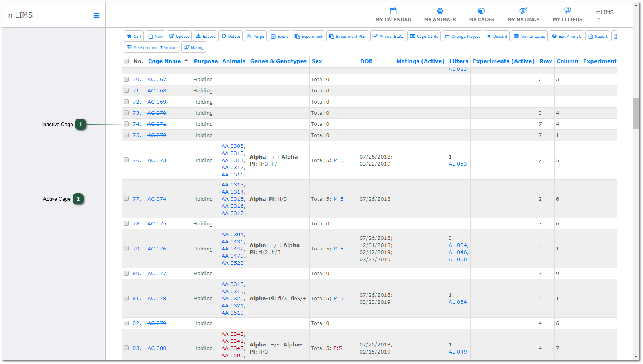Check the box for row 83
This screenshot has height=364, width=643.
click(x=126, y=348)
